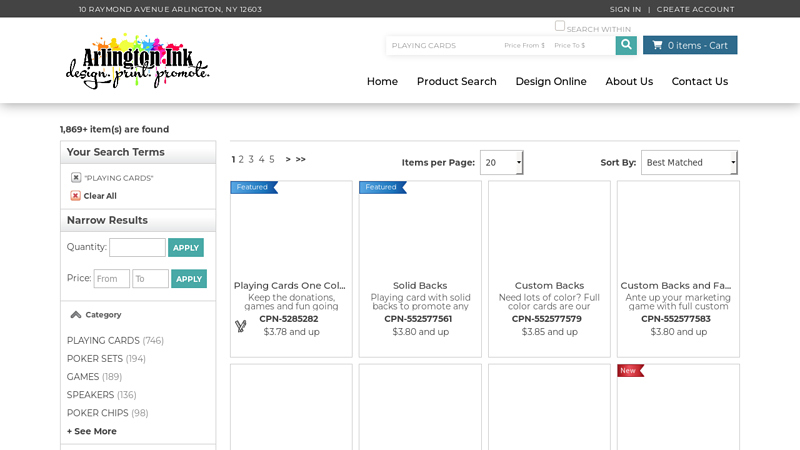Open the Sort By dropdown
This screenshot has height=450, width=800.
pyautogui.click(x=689, y=163)
